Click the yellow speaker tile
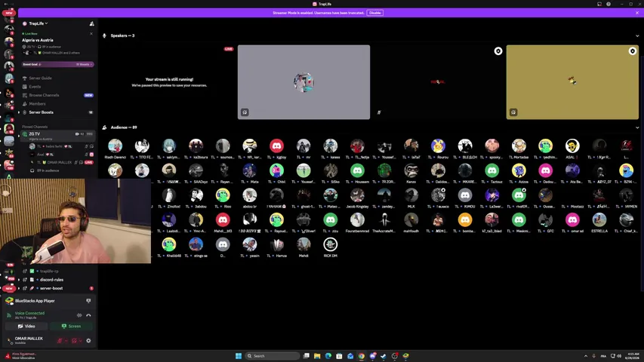 click(x=572, y=82)
